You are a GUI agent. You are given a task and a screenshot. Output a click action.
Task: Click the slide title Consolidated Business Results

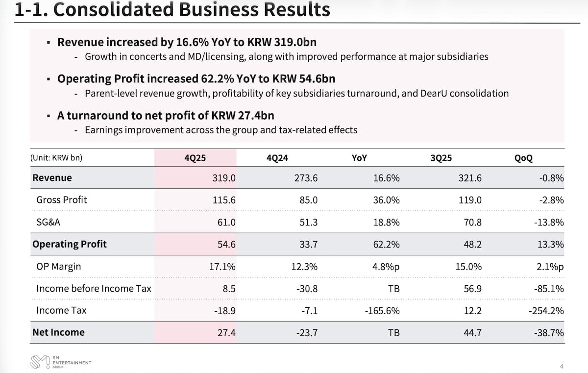(x=172, y=9)
